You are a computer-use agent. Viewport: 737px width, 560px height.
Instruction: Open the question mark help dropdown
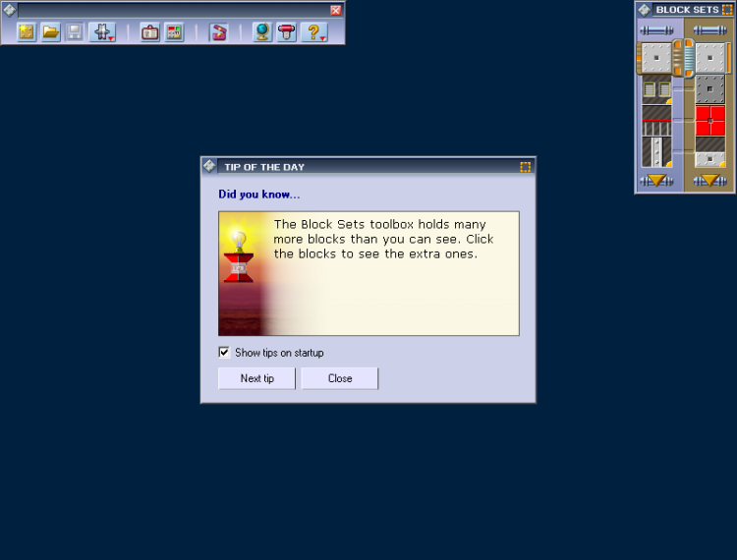pyautogui.click(x=314, y=32)
